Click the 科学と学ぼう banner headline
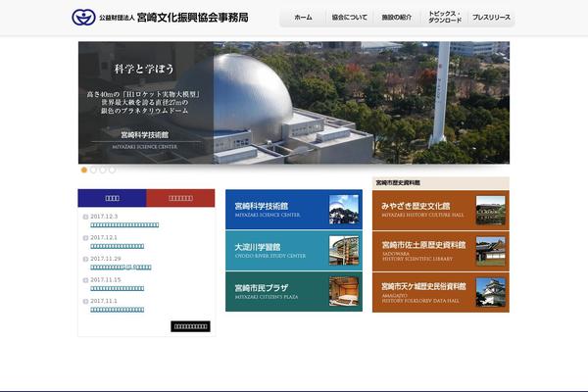 coord(144,69)
